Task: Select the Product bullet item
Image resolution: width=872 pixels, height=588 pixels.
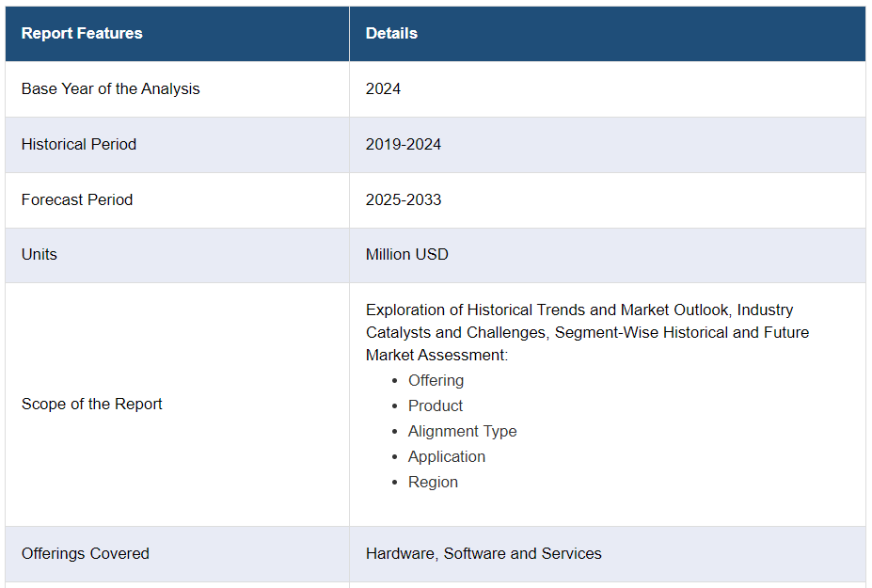Action: click(x=436, y=406)
